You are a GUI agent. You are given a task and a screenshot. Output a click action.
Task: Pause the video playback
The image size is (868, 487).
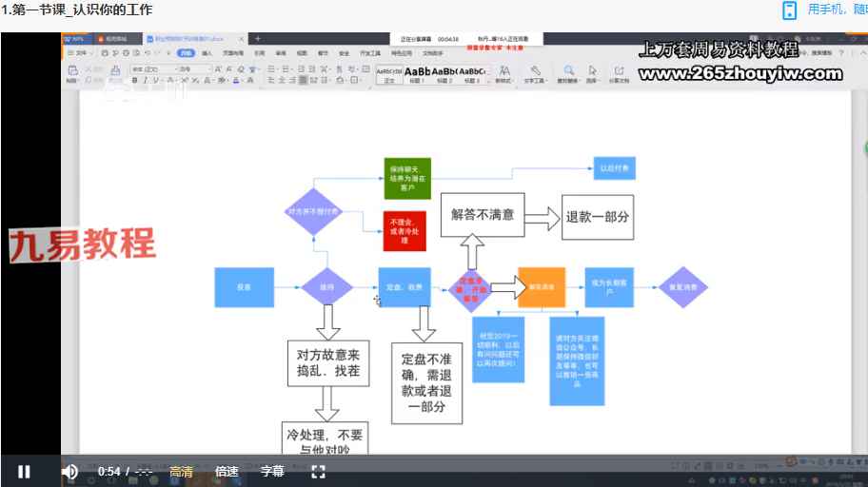tap(24, 471)
